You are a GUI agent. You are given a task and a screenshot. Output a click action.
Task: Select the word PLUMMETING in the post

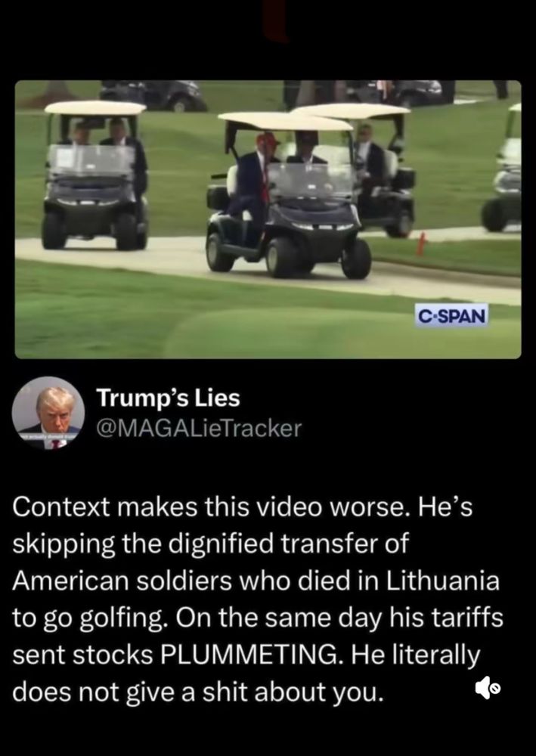[x=251, y=654]
